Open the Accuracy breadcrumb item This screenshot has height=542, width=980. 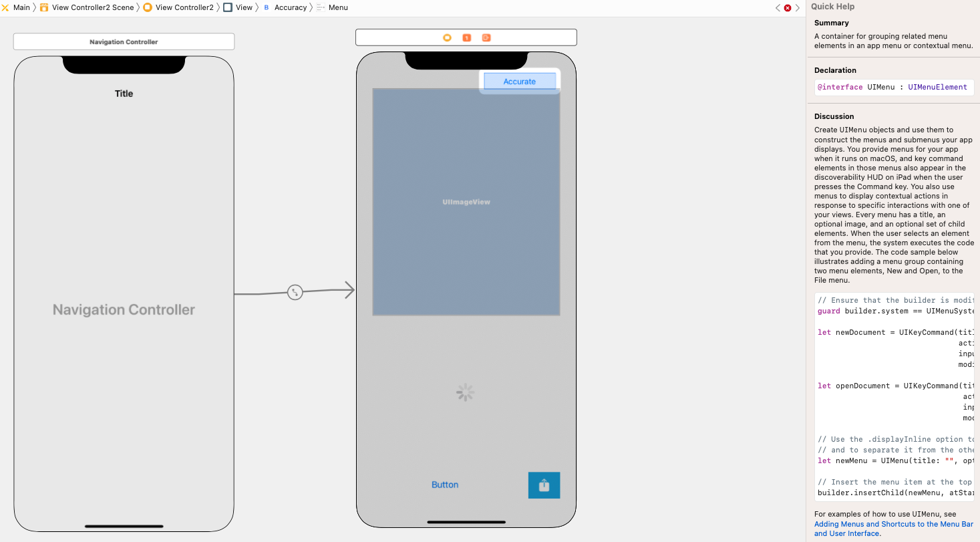click(x=291, y=7)
